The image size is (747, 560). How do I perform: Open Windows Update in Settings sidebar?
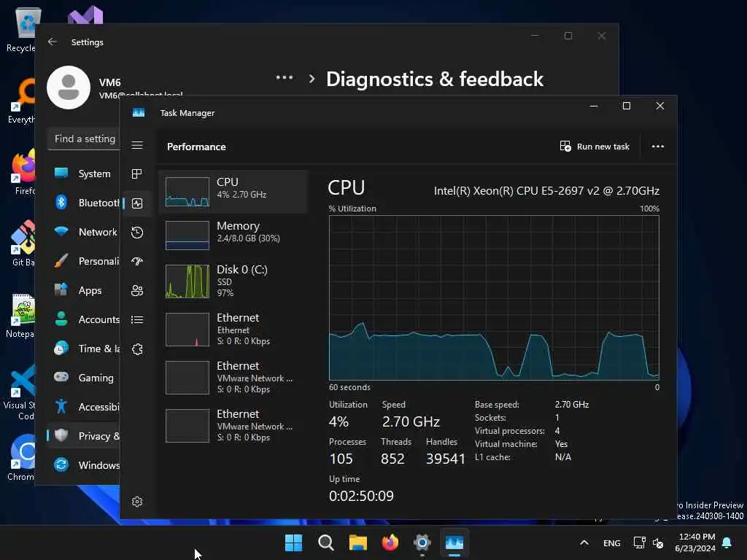pos(83,465)
